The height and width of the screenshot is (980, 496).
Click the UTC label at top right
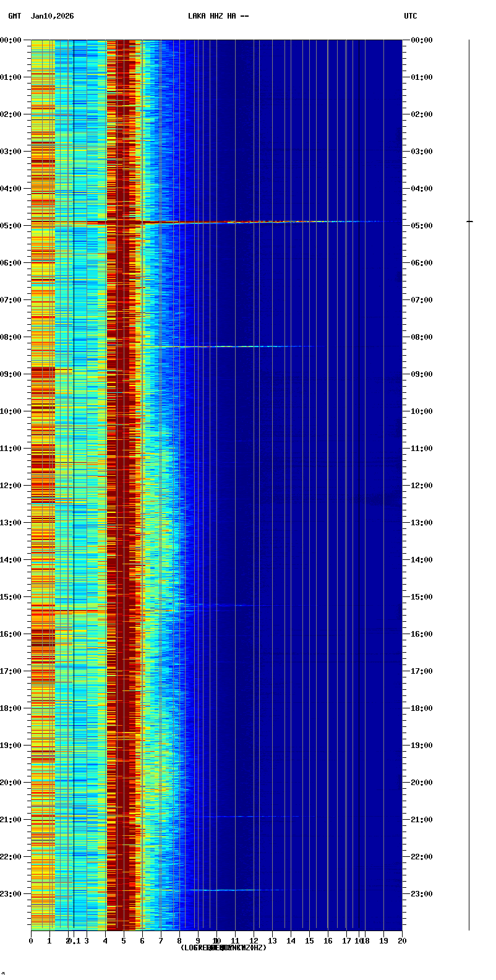pos(411,16)
